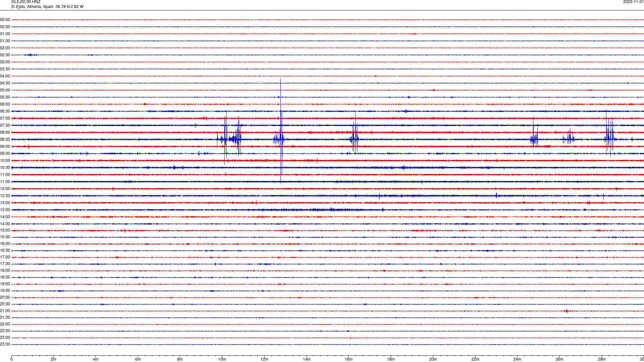Click the 12:30 time row label
This screenshot has height=362, width=644.
pos(5,196)
